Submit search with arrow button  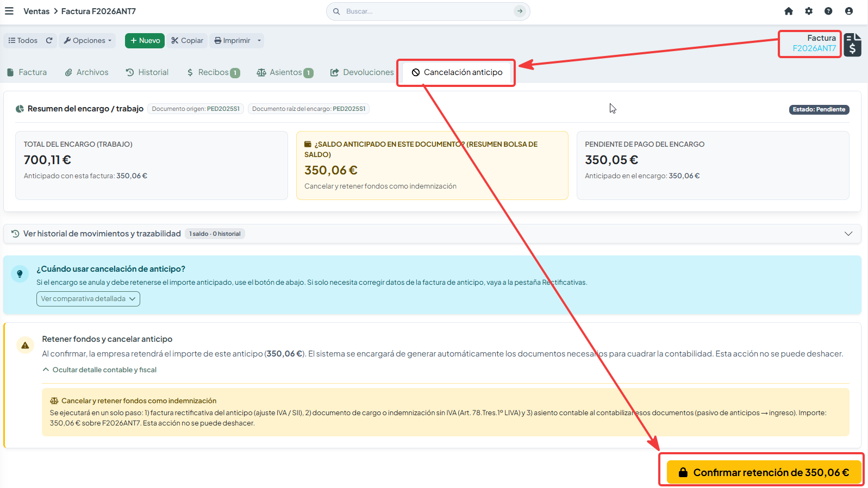tap(520, 11)
